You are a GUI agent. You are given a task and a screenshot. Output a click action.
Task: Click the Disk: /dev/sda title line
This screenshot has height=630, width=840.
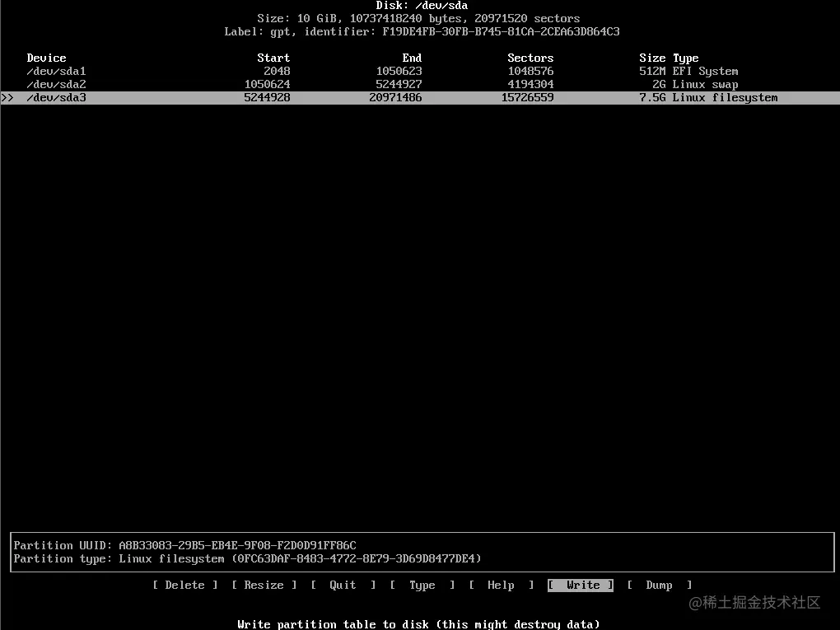point(420,5)
